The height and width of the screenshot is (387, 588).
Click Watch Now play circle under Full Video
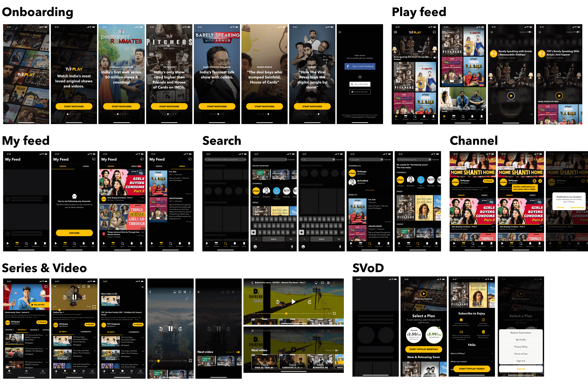tap(511, 96)
